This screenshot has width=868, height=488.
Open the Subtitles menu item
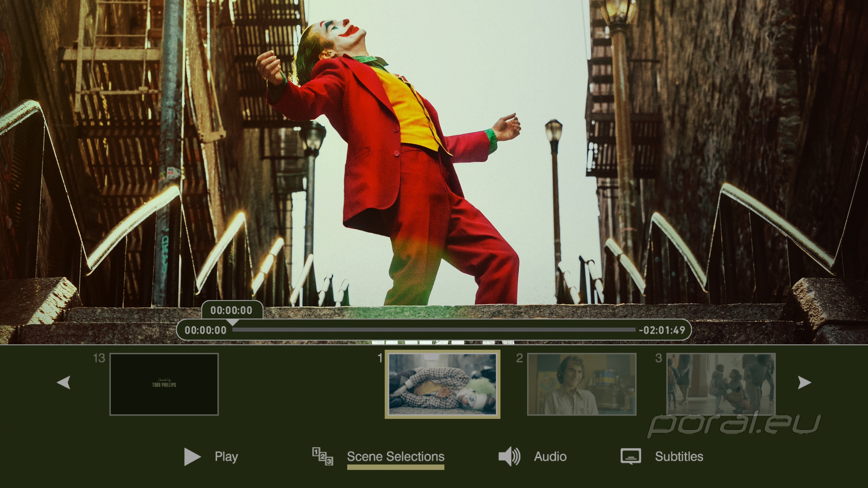(x=679, y=457)
